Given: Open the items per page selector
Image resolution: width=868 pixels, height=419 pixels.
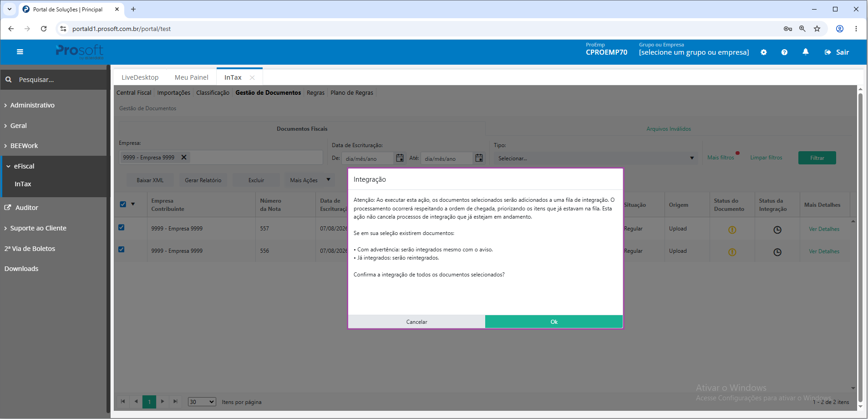Looking at the screenshot, I should point(202,402).
